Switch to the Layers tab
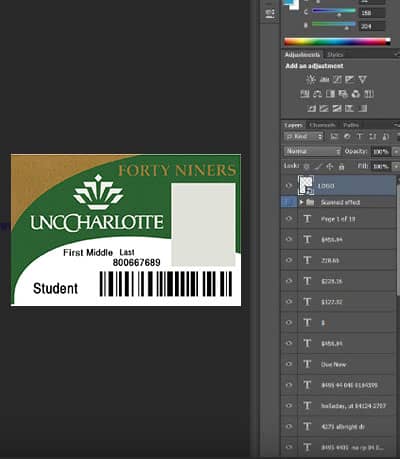This screenshot has width=400, height=459. point(293,125)
